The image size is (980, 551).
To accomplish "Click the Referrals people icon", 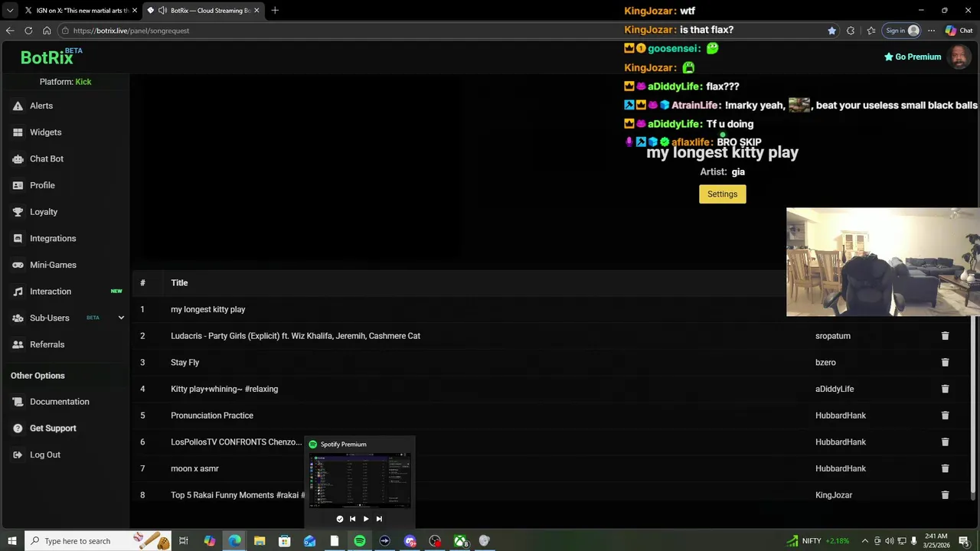I will click(x=18, y=344).
